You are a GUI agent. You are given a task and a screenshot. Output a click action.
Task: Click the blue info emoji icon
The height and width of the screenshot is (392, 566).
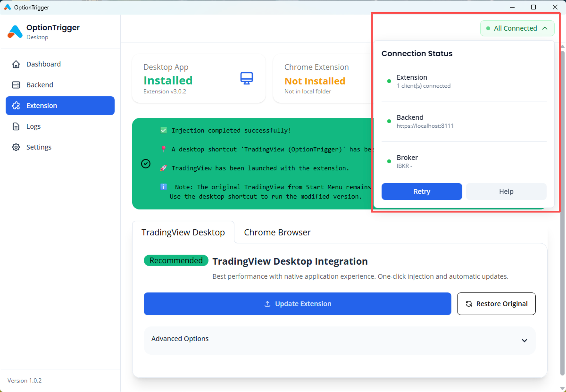(163, 187)
